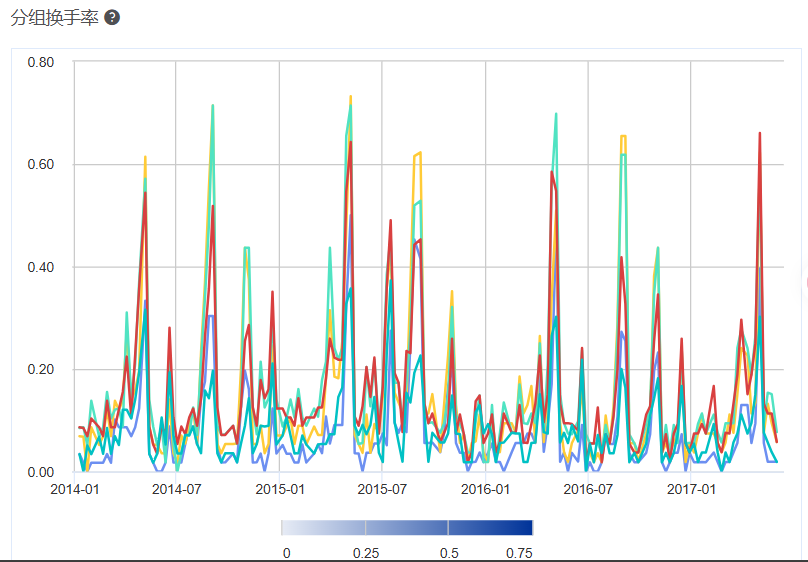
Task: Click the 2016-07 x-axis label
Action: [x=588, y=490]
